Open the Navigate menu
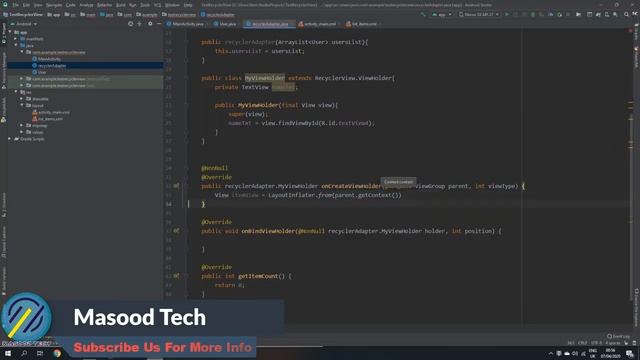The width and height of the screenshot is (640, 360). [x=54, y=5]
